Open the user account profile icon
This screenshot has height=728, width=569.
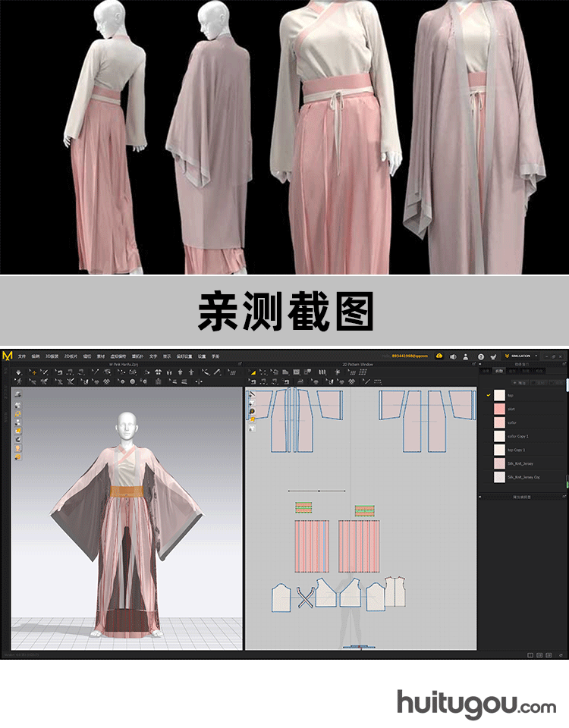466,356
